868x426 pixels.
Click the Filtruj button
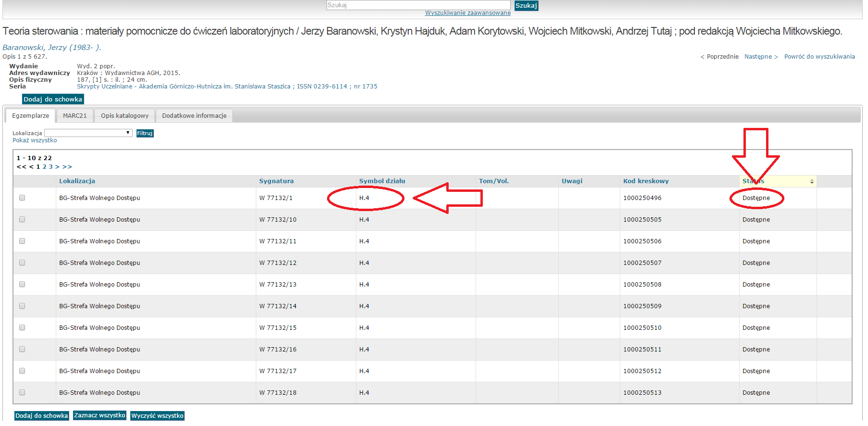145,133
